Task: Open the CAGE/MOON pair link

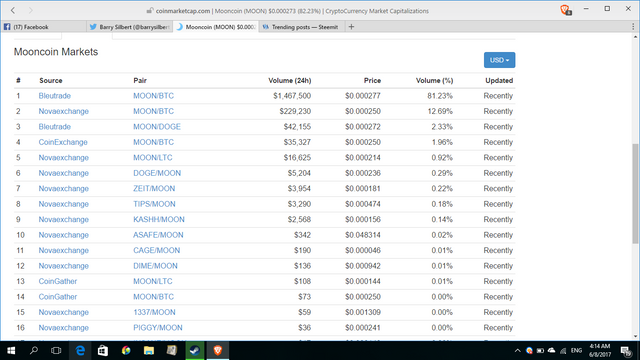Action: [156, 251]
